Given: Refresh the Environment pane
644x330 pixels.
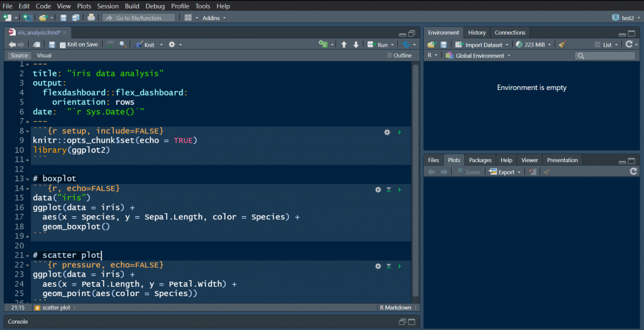Looking at the screenshot, I should (629, 44).
